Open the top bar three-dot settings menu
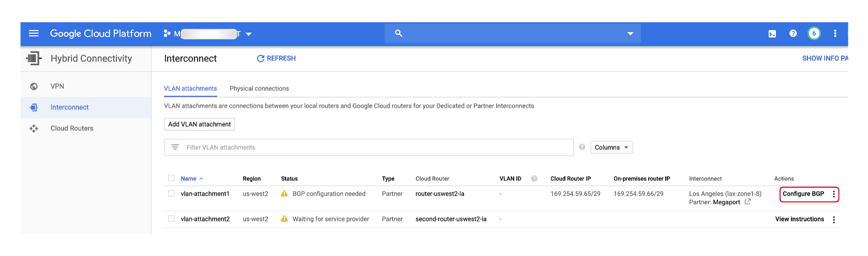 [835, 34]
